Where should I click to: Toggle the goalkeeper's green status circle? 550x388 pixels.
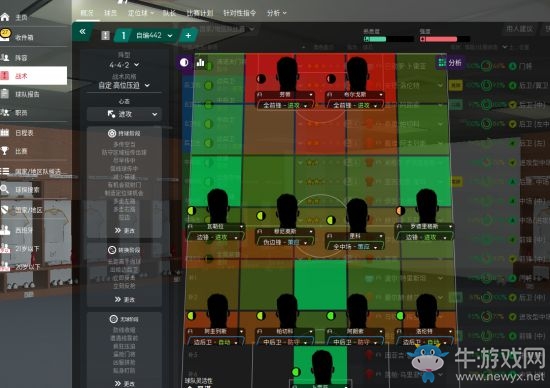point(296,372)
